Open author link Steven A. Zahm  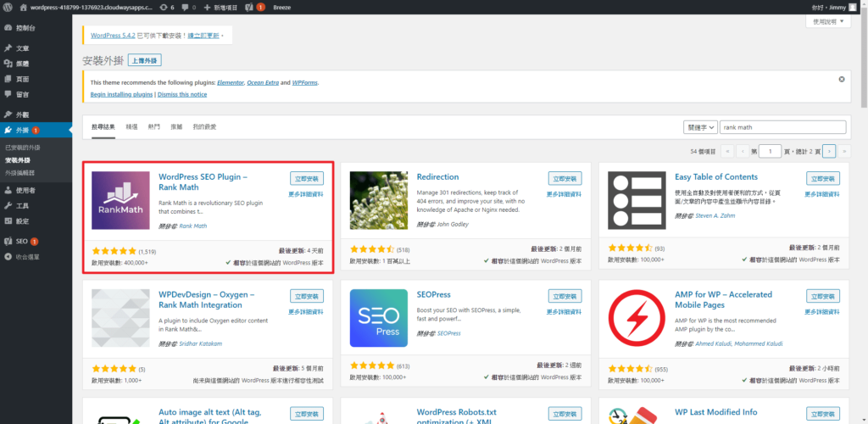tap(715, 216)
